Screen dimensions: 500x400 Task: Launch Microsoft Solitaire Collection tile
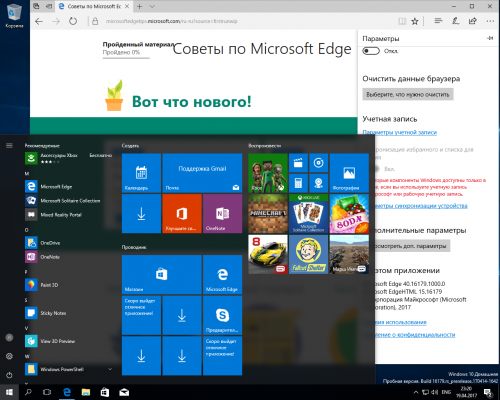[x=309, y=214]
